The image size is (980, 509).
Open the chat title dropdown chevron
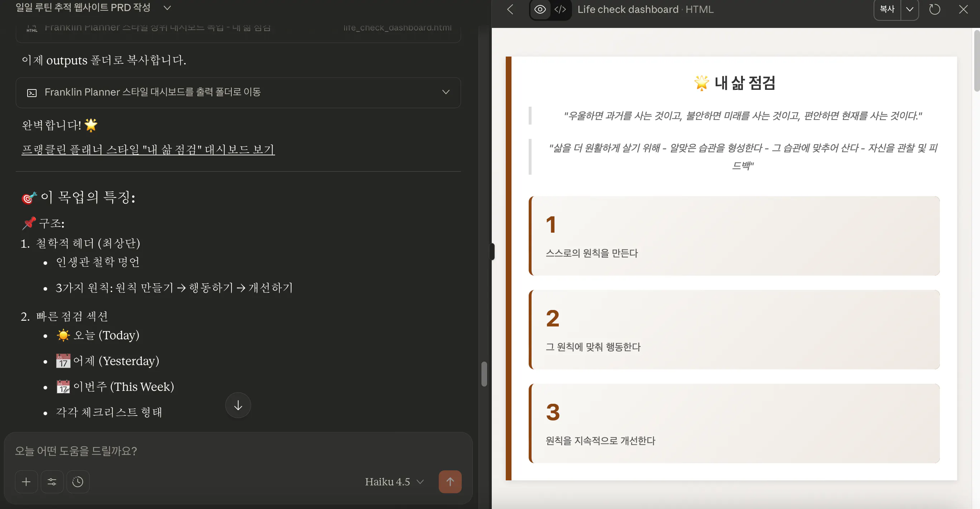click(167, 8)
